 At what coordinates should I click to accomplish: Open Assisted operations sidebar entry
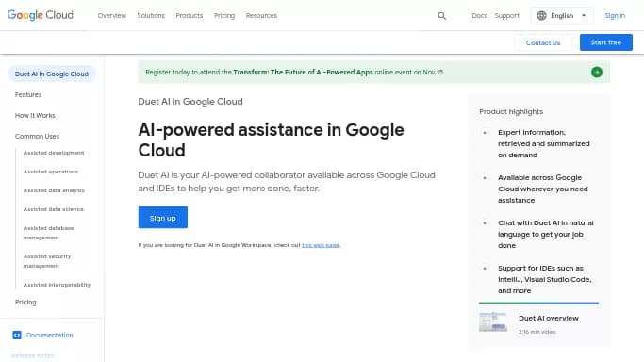(51, 172)
